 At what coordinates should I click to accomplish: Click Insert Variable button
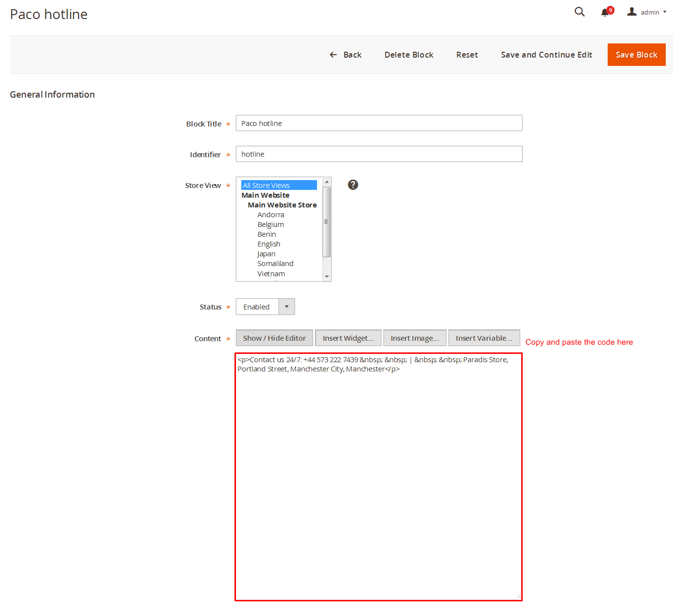[484, 338]
